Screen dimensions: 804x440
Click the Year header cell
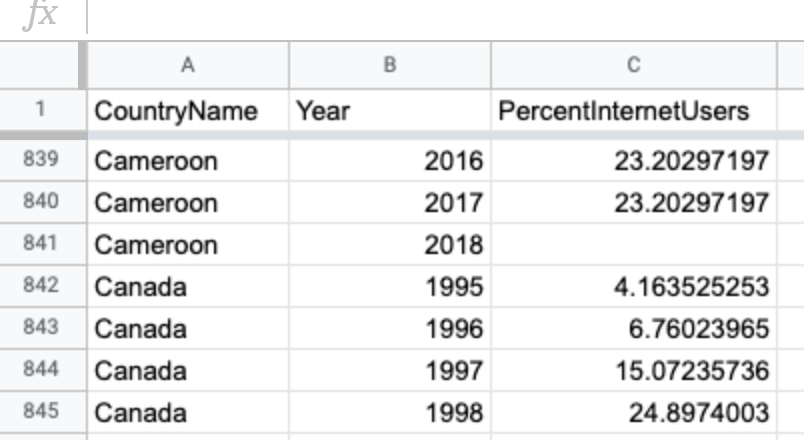click(390, 110)
